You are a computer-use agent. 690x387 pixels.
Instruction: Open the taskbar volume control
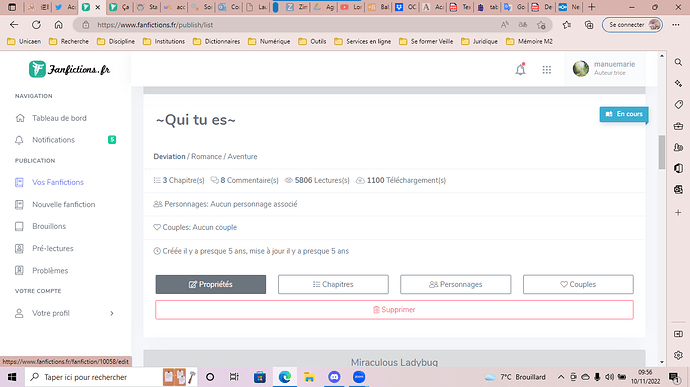pos(609,377)
